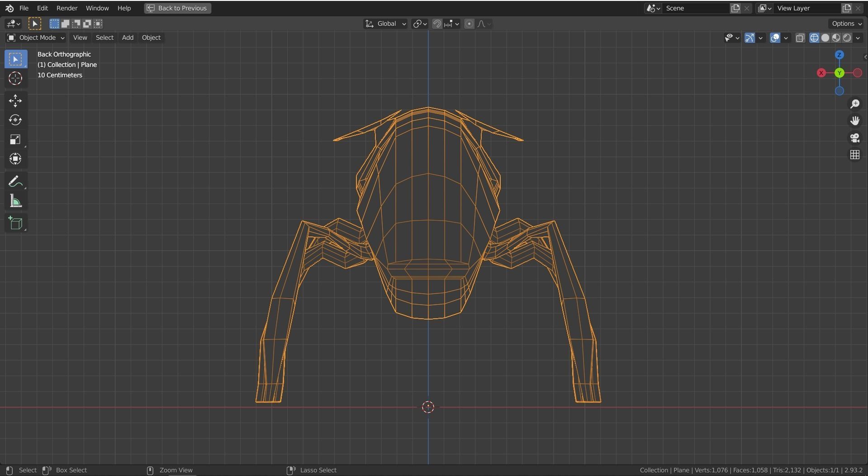Viewport: 868px width, 476px height.
Task: Open the Edit menu
Action: coord(42,8)
